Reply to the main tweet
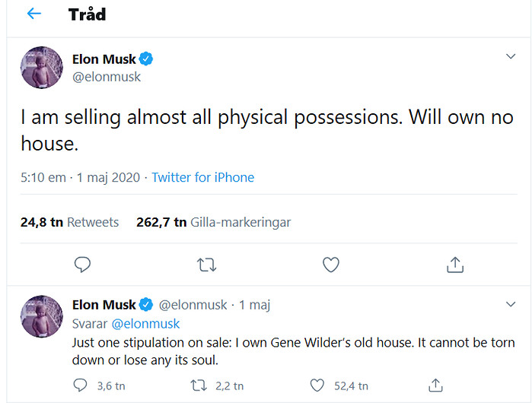This screenshot has height=403, width=532. tap(82, 265)
